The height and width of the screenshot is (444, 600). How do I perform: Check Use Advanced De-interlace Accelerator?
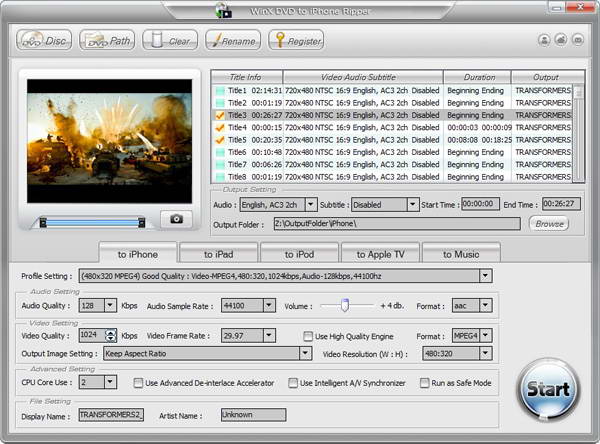click(138, 382)
